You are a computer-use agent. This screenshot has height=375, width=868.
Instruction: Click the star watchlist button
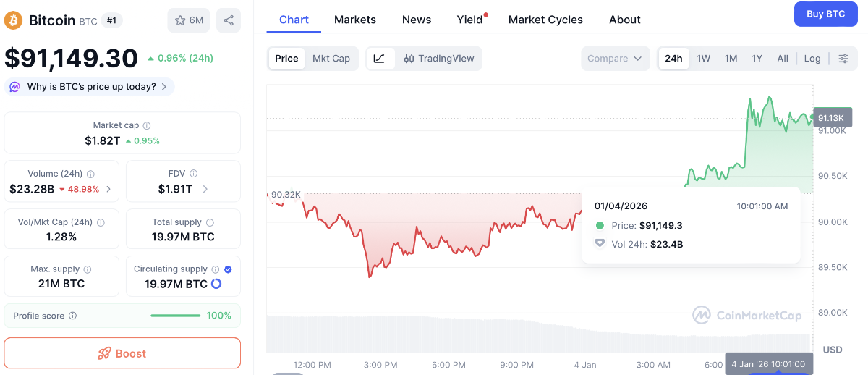tap(188, 20)
